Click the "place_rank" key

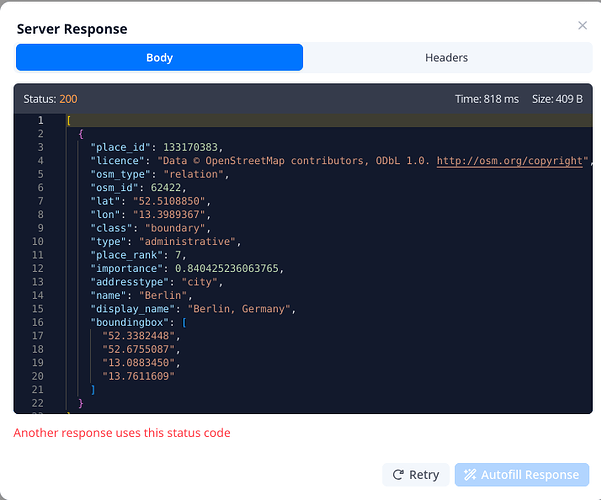(x=126, y=255)
